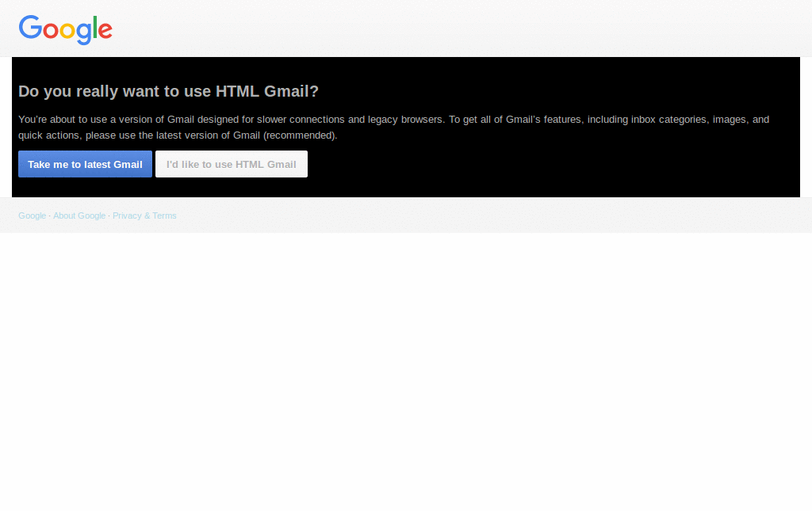Click the Google logo in the header
The height and width of the screenshot is (511, 812).
coord(65,29)
